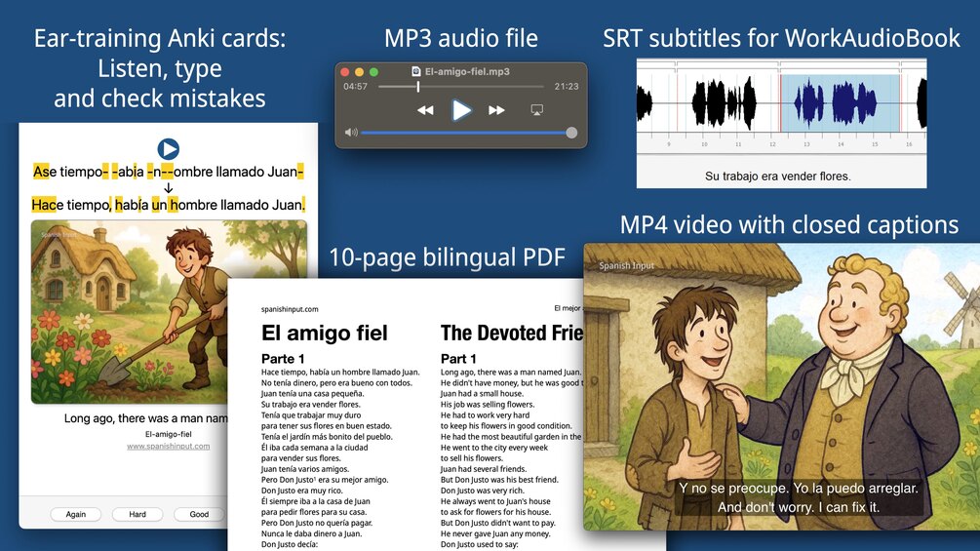Screen dimensions: 980x551
Task: Click the Good answer button
Action: point(199,514)
